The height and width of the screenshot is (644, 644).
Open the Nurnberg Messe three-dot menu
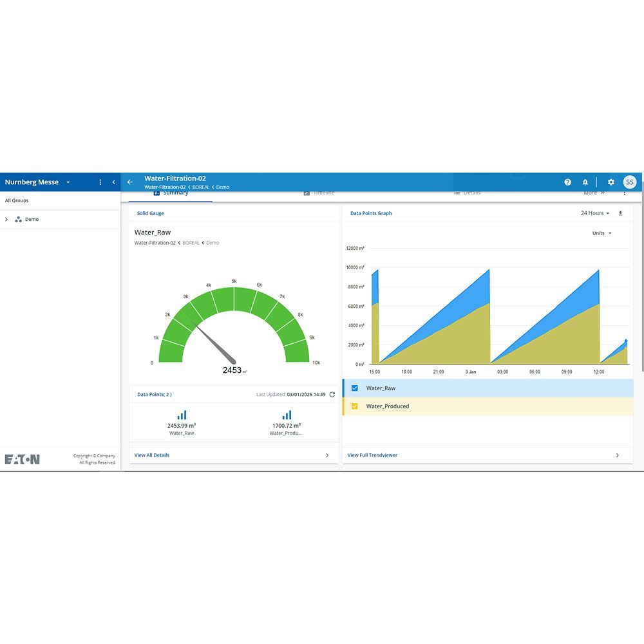100,182
